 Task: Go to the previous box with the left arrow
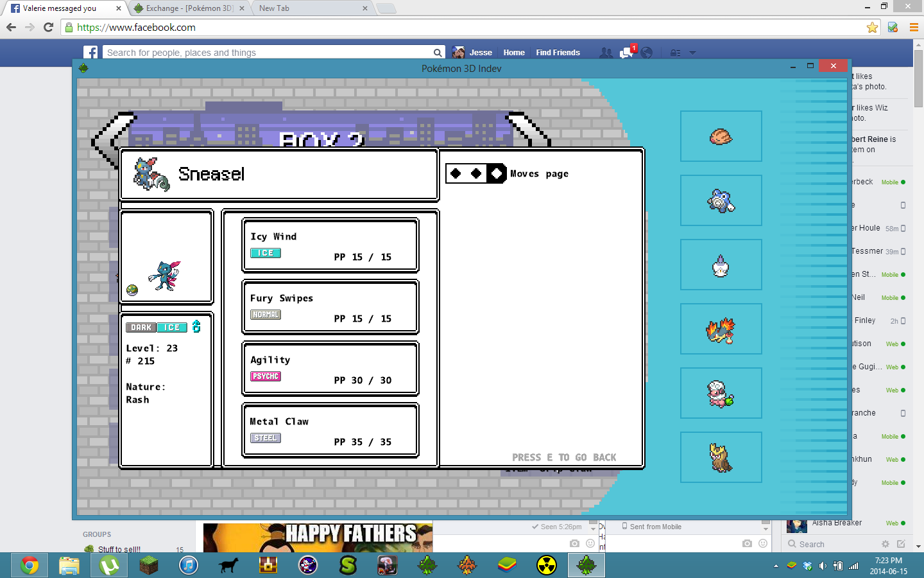pos(112,140)
